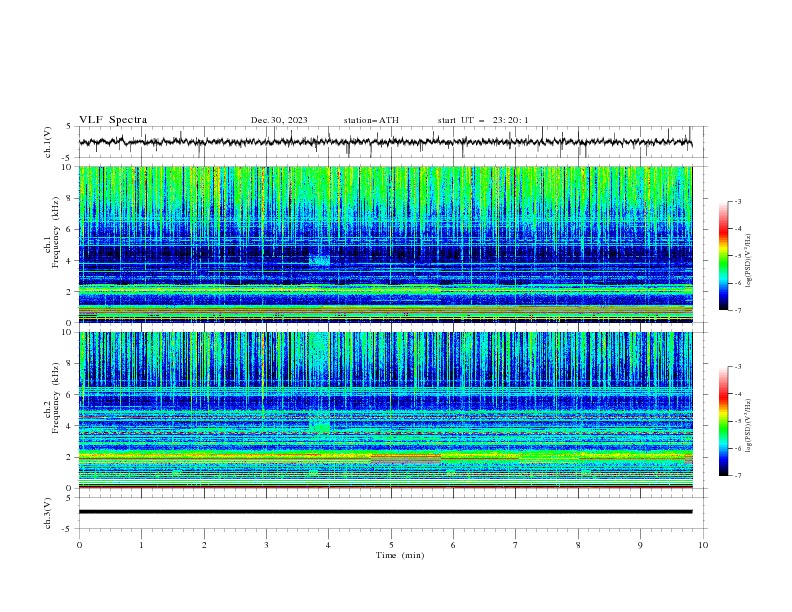Click the "station=ATH" header label
The height and width of the screenshot is (612, 792).
[371, 120]
